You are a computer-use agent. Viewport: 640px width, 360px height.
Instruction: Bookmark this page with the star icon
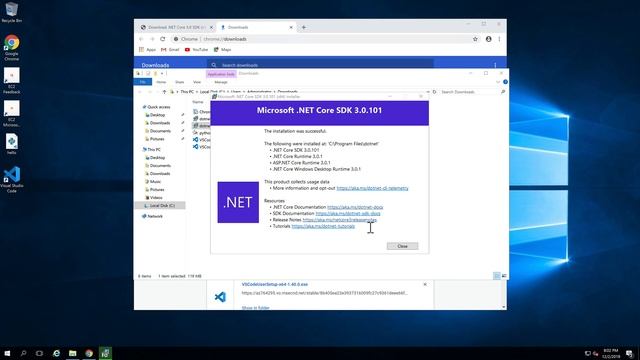pyautogui.click(x=475, y=39)
